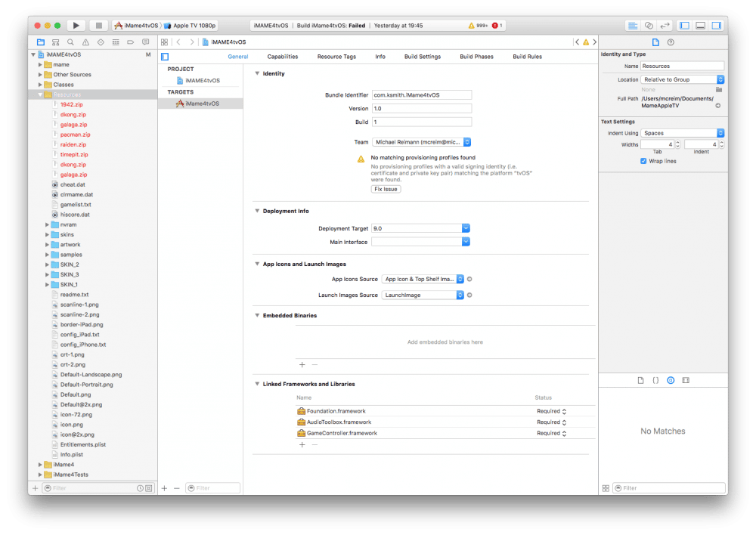The height and width of the screenshot is (535, 756).
Task: Click the Fix Issue button
Action: pos(386,189)
